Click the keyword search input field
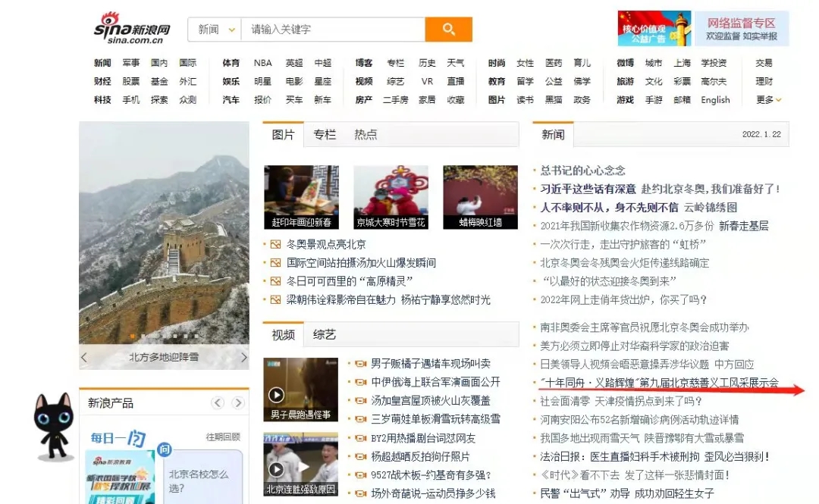Screen dimensions: 819x504 point(332,30)
